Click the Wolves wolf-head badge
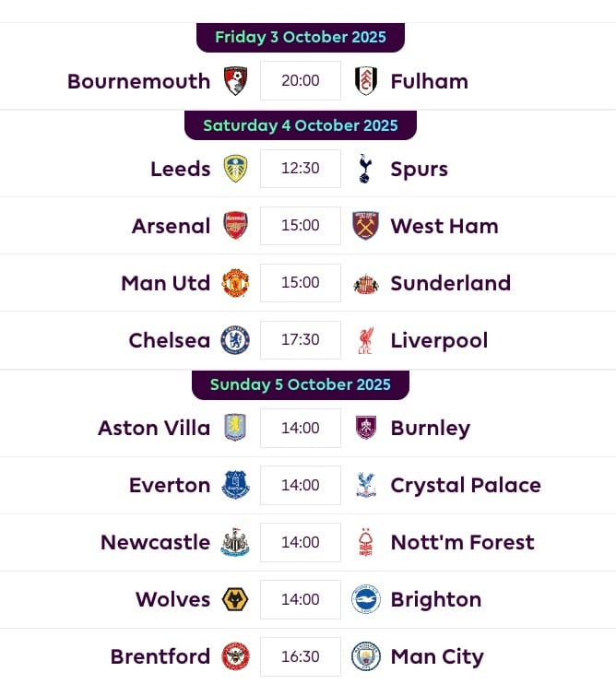This screenshot has width=616, height=684. pos(235,600)
